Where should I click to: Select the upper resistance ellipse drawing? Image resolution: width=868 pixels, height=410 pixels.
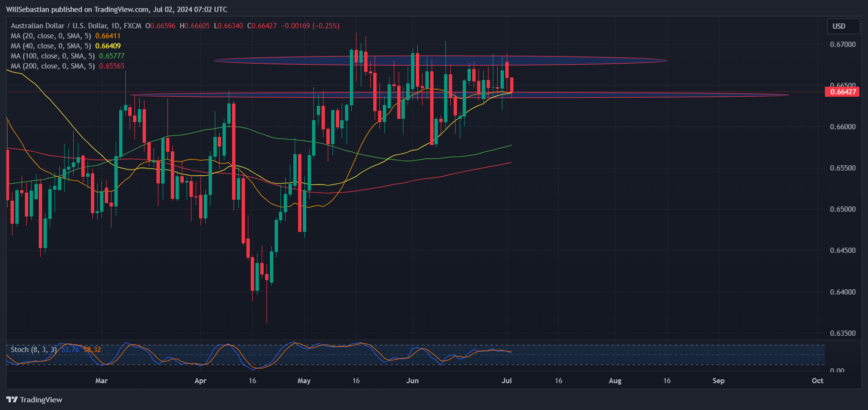pos(441,60)
